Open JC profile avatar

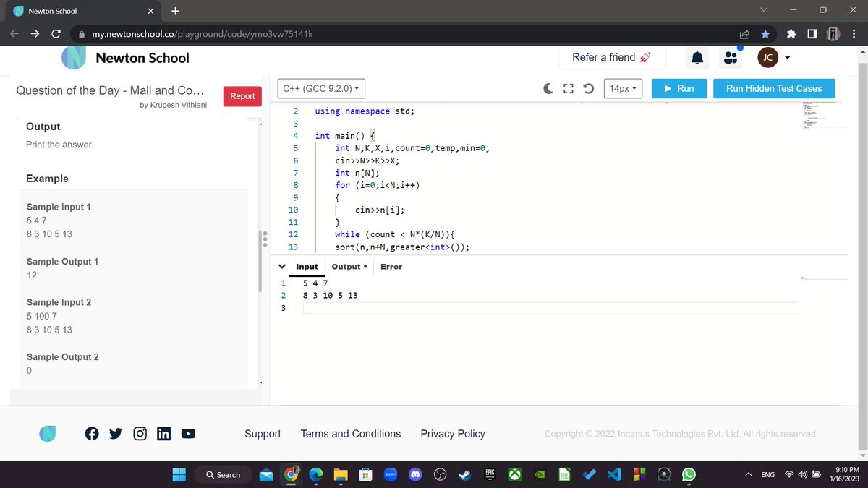[767, 58]
